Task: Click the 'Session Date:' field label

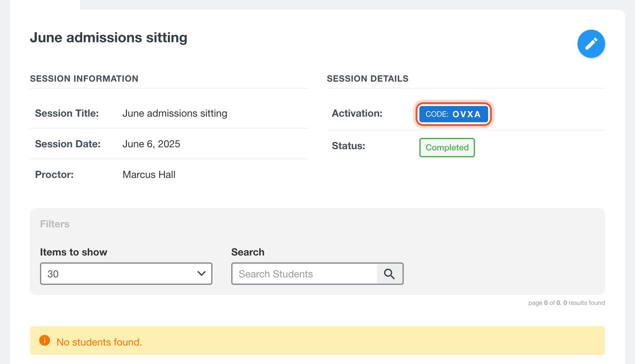Action: (x=68, y=144)
